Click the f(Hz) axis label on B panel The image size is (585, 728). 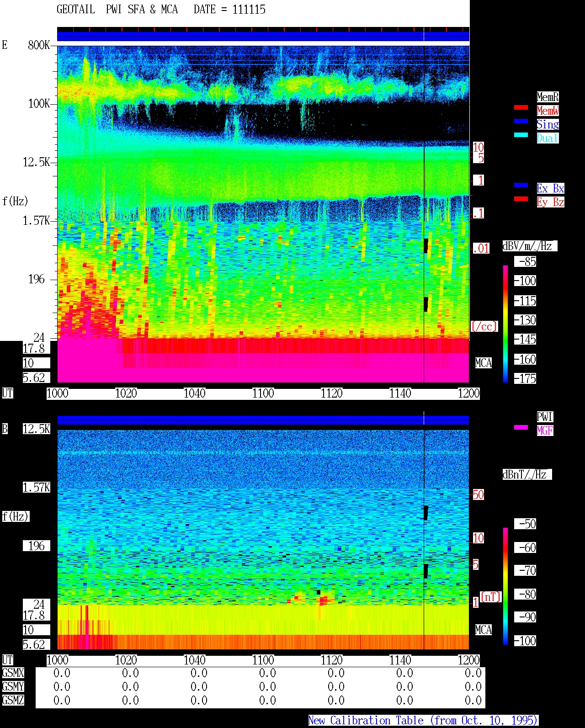pyautogui.click(x=16, y=517)
